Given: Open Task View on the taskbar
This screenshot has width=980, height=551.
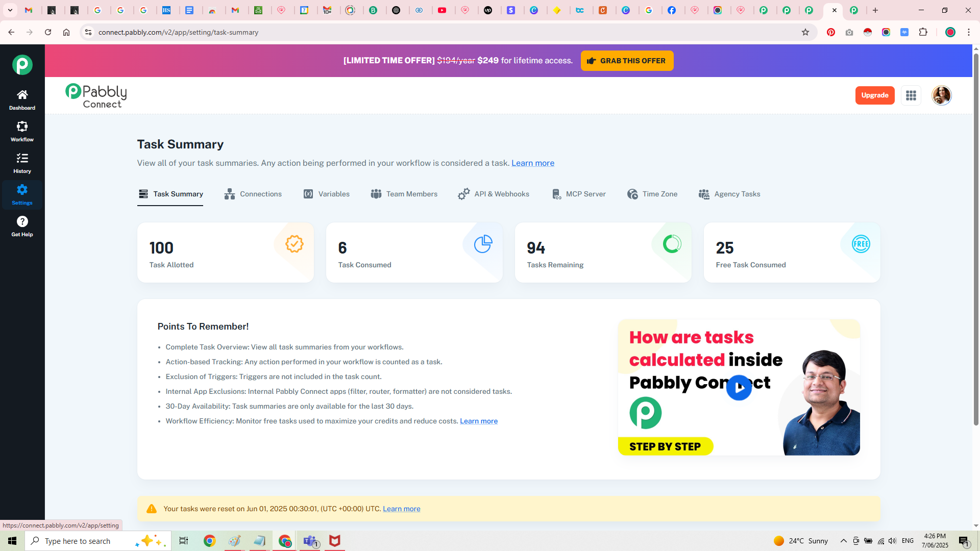Looking at the screenshot, I should pyautogui.click(x=184, y=541).
